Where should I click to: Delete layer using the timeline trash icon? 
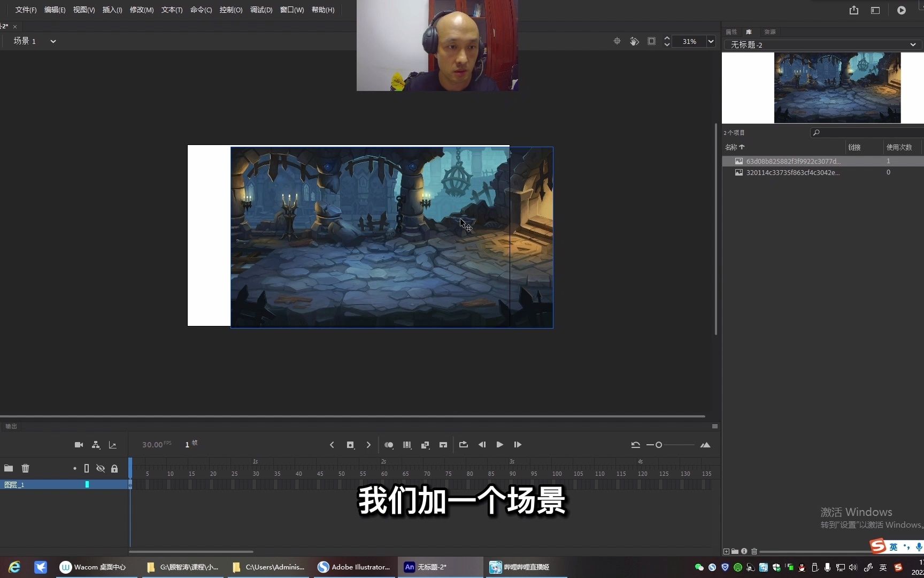(x=25, y=468)
